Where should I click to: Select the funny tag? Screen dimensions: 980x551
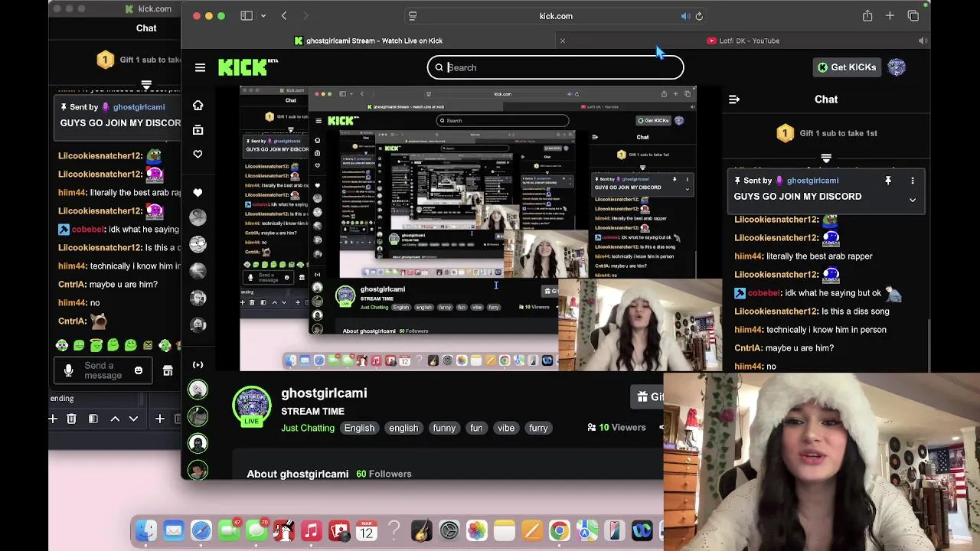click(444, 428)
